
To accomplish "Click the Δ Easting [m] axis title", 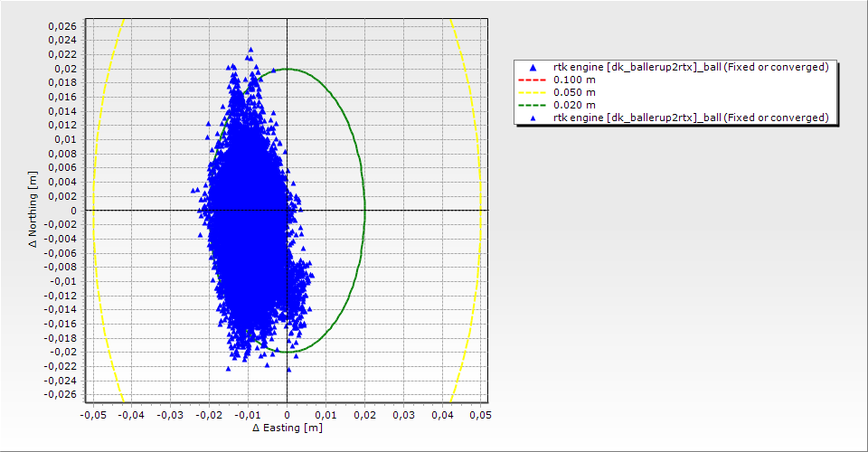I will point(288,428).
